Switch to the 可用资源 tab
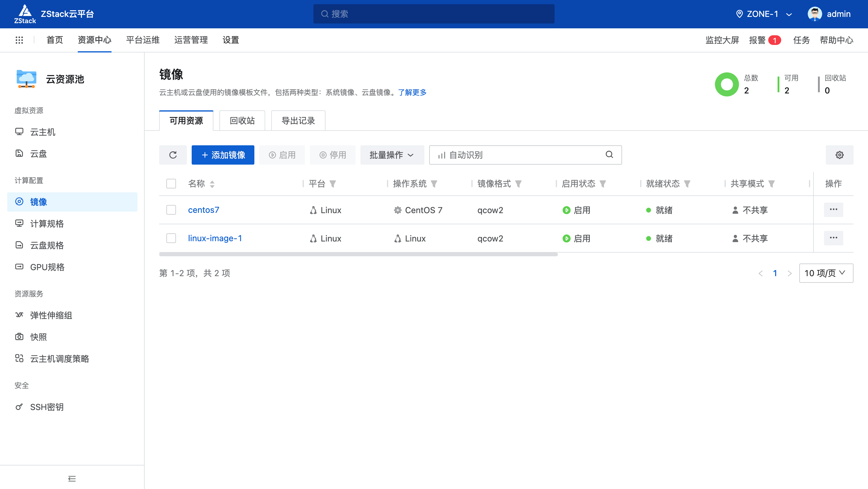 (186, 121)
